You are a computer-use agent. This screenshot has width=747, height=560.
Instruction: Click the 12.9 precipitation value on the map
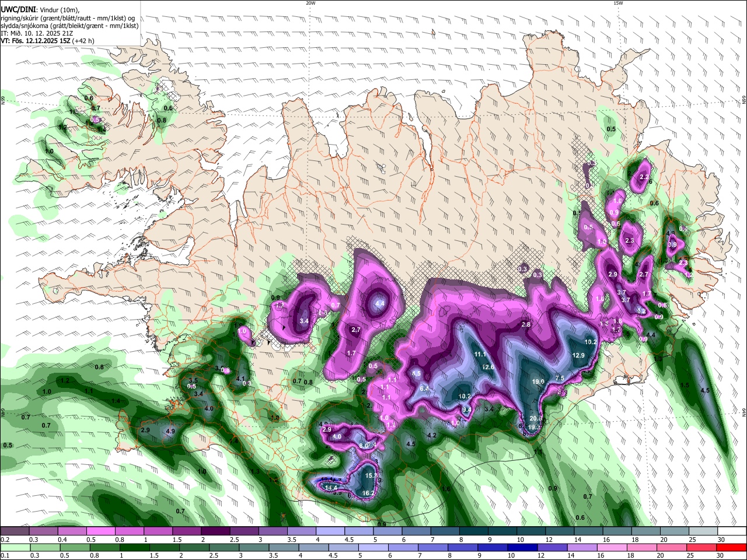tap(578, 355)
